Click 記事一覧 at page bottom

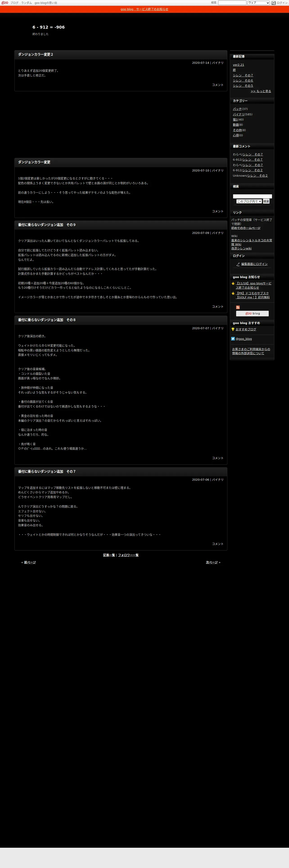109,555
